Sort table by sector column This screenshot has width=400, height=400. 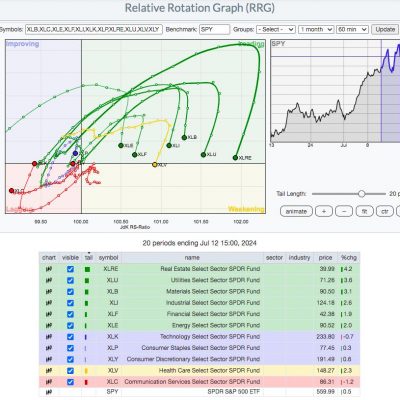pos(274,258)
